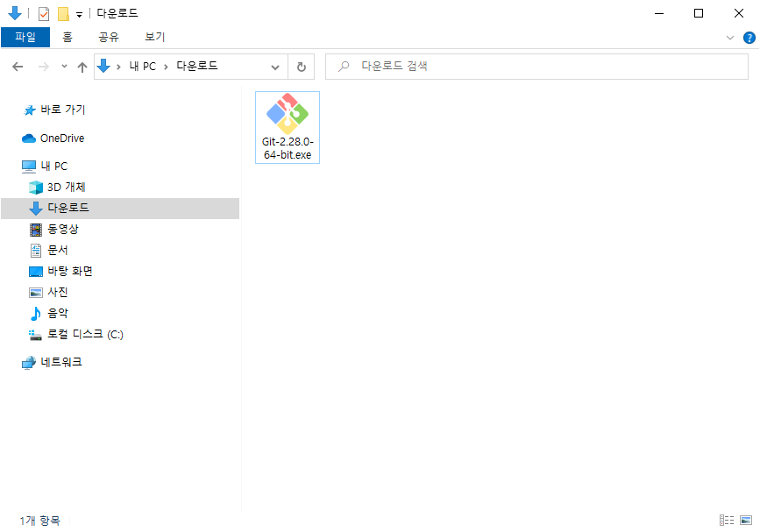Viewport: 760px width, 532px height.
Task: Open the Git-2.28.0-64-bit.exe installer file
Action: tap(288, 127)
